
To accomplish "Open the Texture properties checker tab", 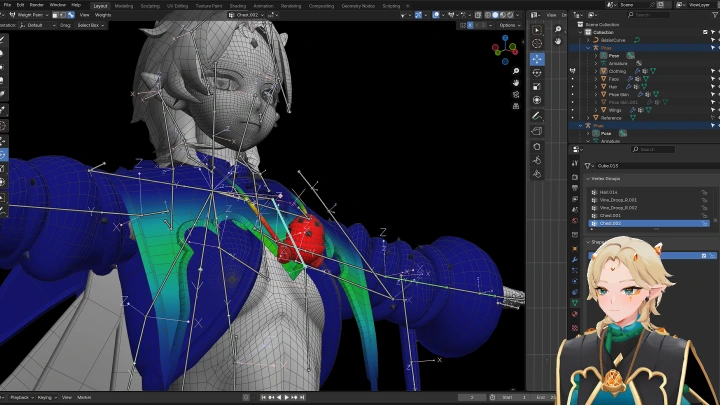I will point(575,328).
